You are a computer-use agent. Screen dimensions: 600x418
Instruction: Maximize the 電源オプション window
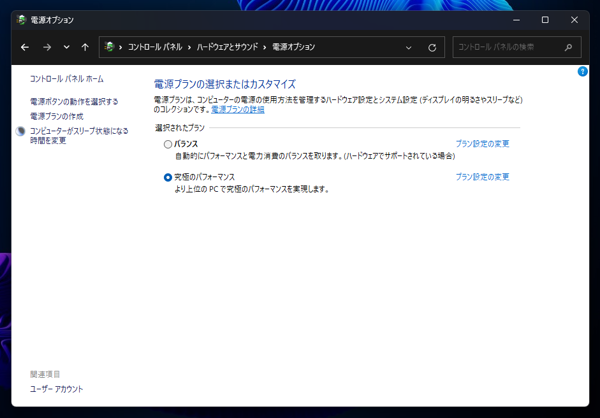pos(545,20)
